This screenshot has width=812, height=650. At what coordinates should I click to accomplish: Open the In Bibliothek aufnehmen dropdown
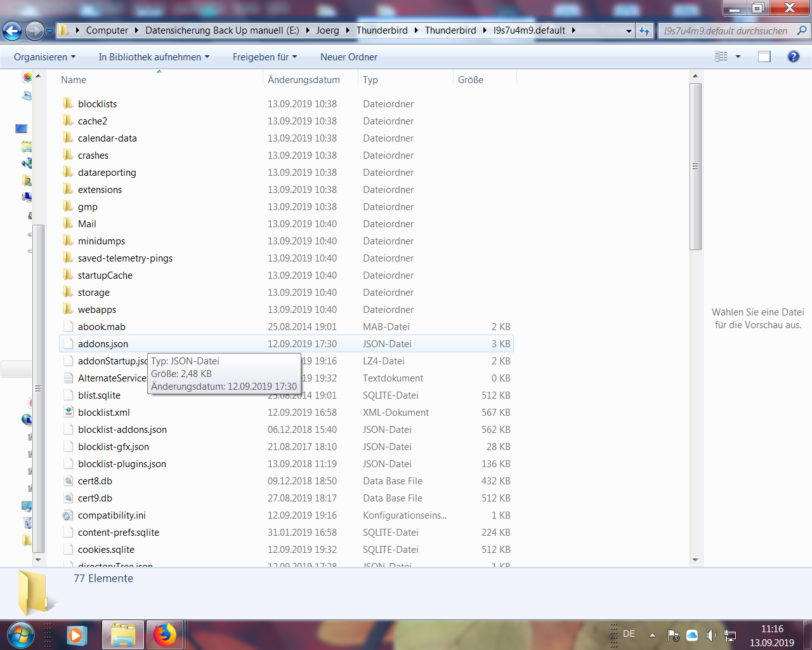pyautogui.click(x=154, y=56)
